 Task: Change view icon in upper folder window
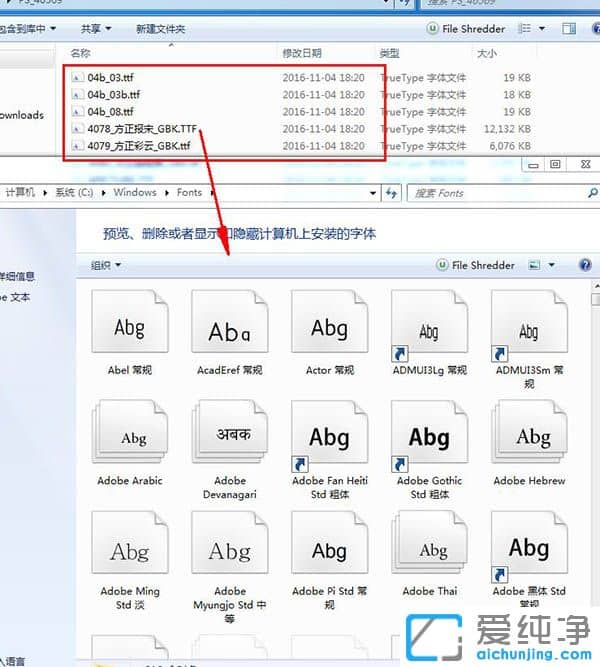524,29
